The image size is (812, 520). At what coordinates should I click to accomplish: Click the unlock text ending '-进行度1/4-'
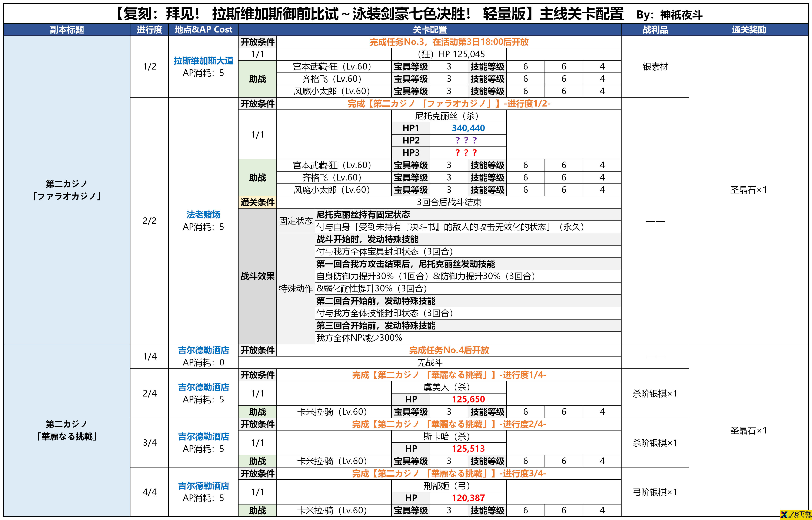[449, 375]
